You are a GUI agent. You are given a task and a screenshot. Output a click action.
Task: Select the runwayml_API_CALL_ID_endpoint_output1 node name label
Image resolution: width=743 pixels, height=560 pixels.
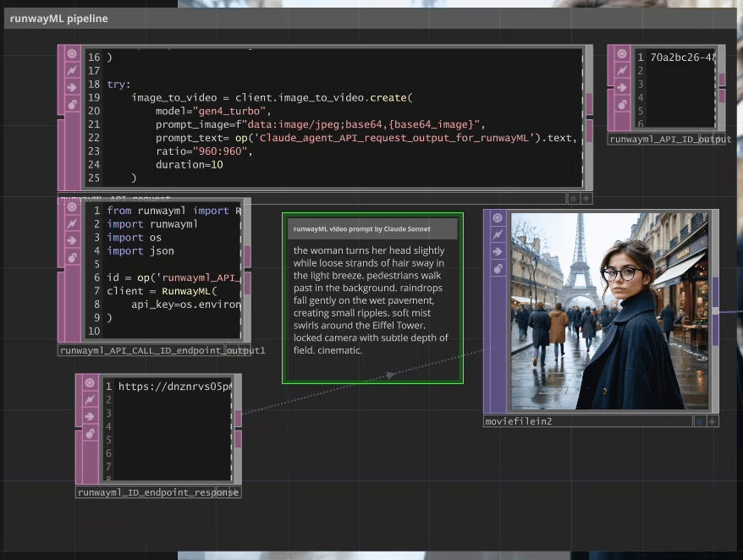(x=162, y=350)
